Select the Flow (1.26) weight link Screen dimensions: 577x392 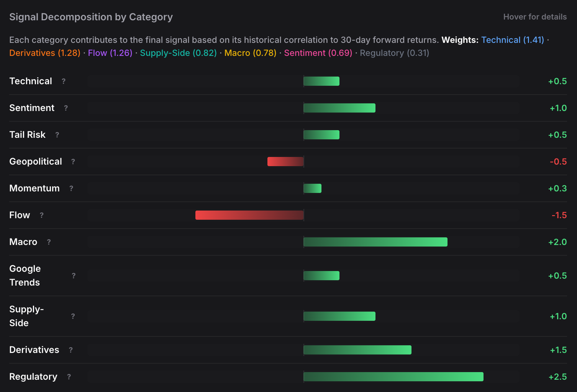tap(110, 53)
